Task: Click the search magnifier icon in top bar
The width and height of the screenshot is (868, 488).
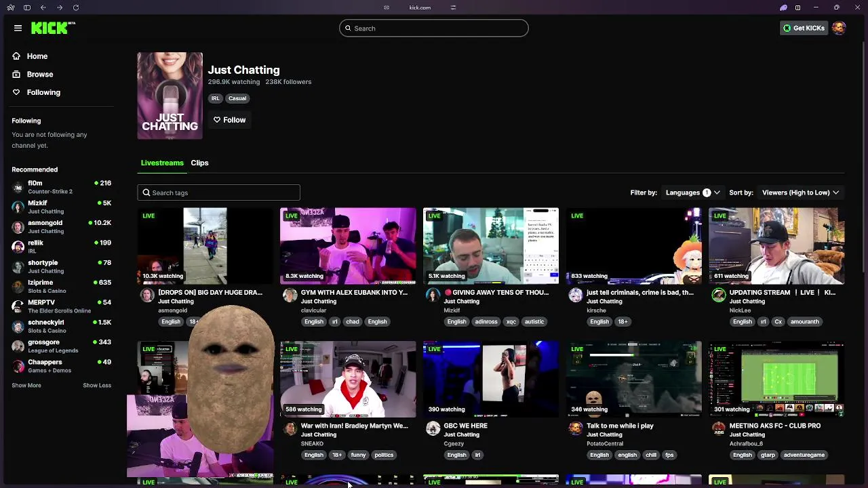Action: [x=348, y=28]
